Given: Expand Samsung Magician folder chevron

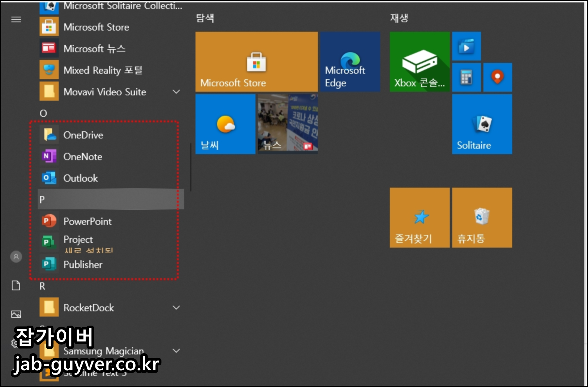Looking at the screenshot, I should [176, 350].
